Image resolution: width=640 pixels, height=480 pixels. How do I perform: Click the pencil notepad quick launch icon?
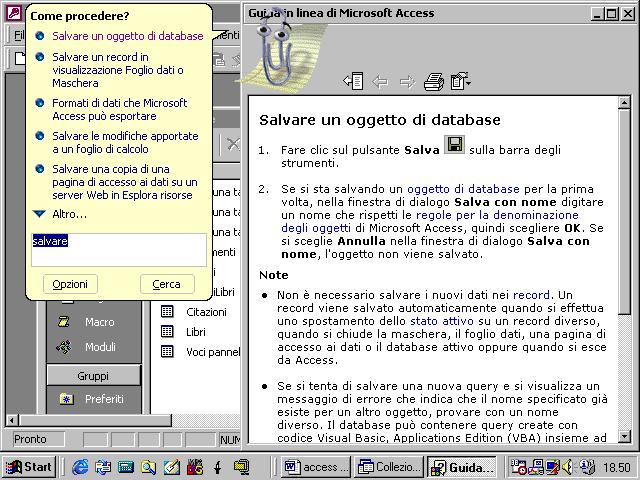point(171,467)
